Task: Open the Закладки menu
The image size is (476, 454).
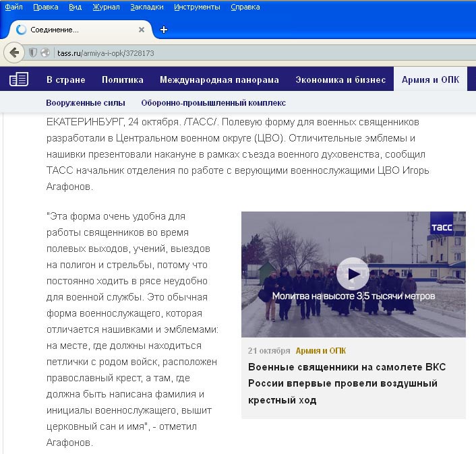Action: [146, 7]
